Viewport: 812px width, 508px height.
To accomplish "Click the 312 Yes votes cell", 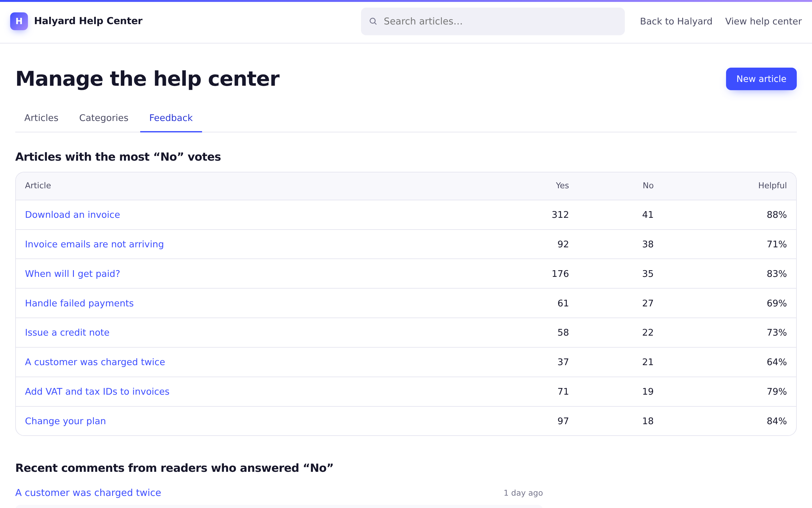I will 560,215.
